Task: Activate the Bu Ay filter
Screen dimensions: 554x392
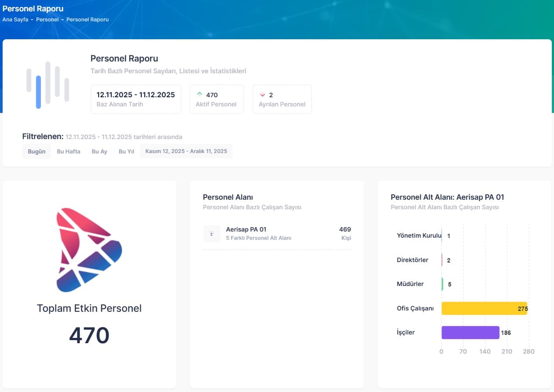Action: click(99, 151)
